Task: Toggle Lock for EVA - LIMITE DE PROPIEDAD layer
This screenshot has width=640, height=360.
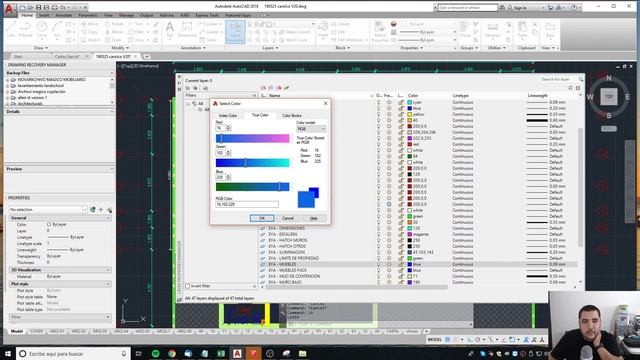Action: (400, 258)
